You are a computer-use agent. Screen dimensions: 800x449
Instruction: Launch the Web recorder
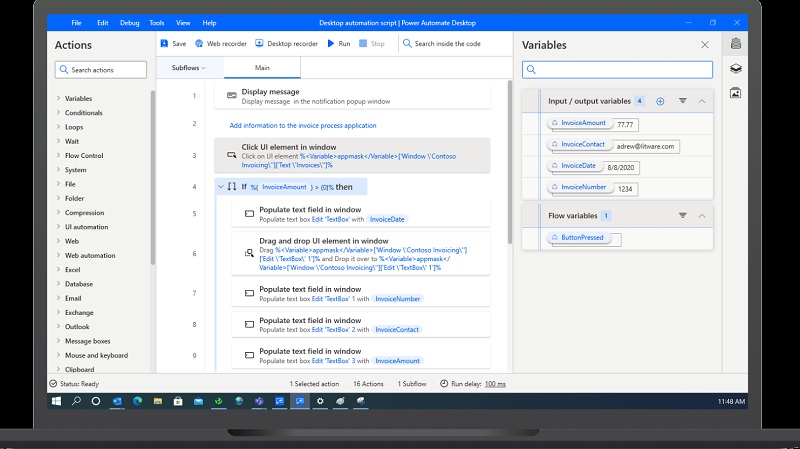tap(221, 44)
